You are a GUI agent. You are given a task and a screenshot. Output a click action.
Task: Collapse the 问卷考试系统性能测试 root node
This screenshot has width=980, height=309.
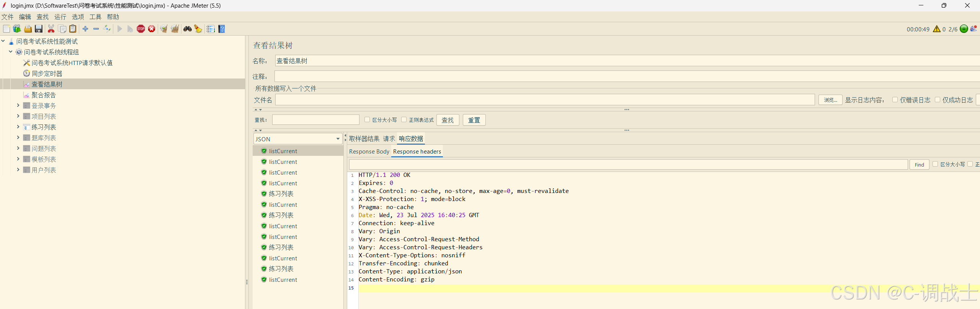click(3, 41)
